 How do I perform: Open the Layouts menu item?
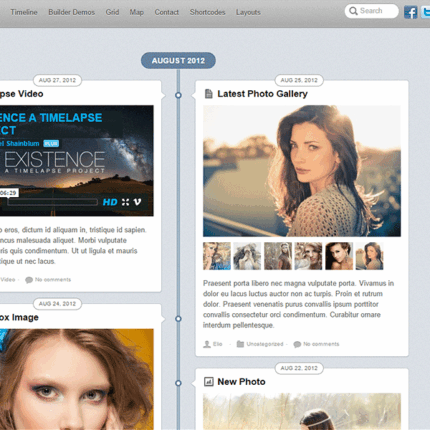[x=248, y=12]
